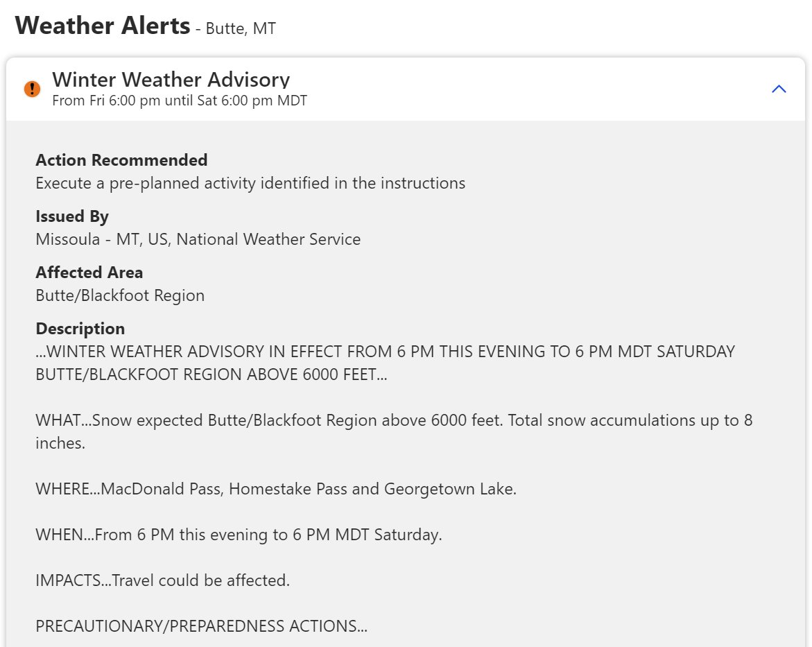Click the Butte, MT location label
This screenshot has height=647, width=812.
[x=241, y=28]
